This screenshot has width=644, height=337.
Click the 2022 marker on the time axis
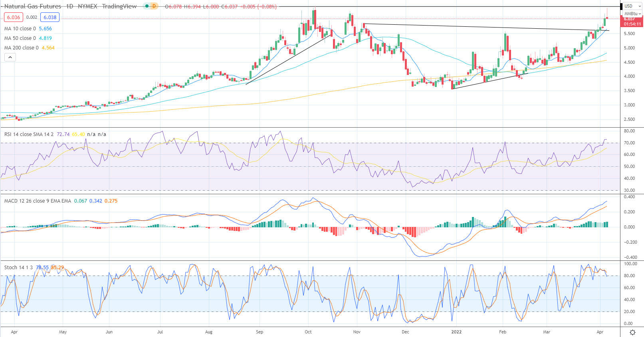pyautogui.click(x=456, y=332)
